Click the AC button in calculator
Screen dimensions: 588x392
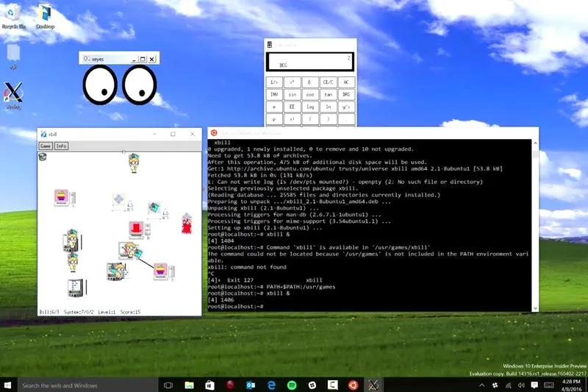[346, 82]
